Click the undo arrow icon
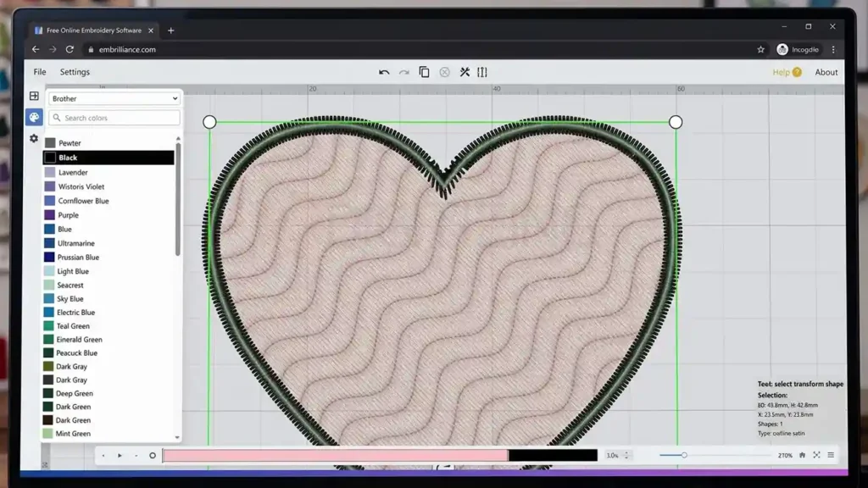Viewport: 868px width, 488px height. (x=384, y=73)
